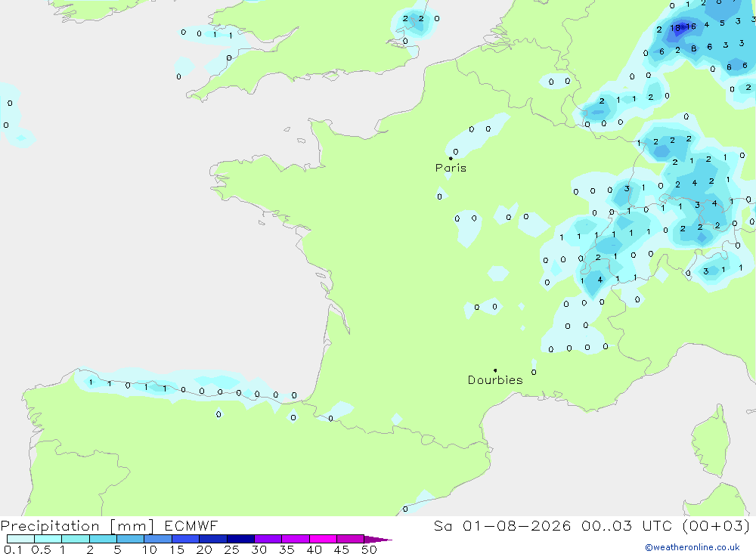The width and height of the screenshot is (756, 554).
Task: Click the Dourbies town label
Action: point(495,380)
